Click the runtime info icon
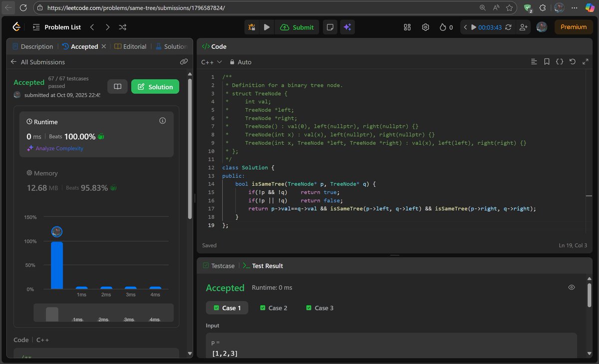 coord(162,121)
